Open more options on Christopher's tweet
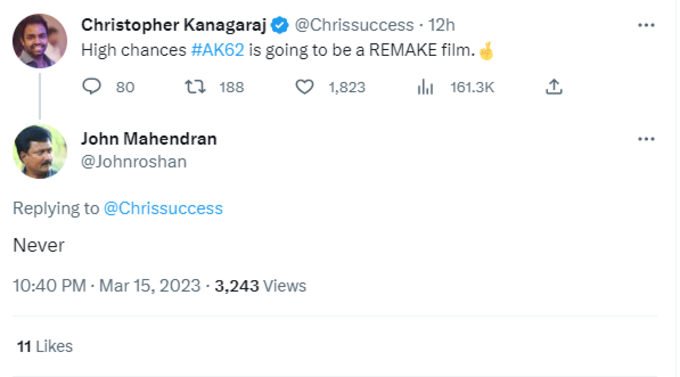Screen dimensions: 680x377 pos(646,25)
